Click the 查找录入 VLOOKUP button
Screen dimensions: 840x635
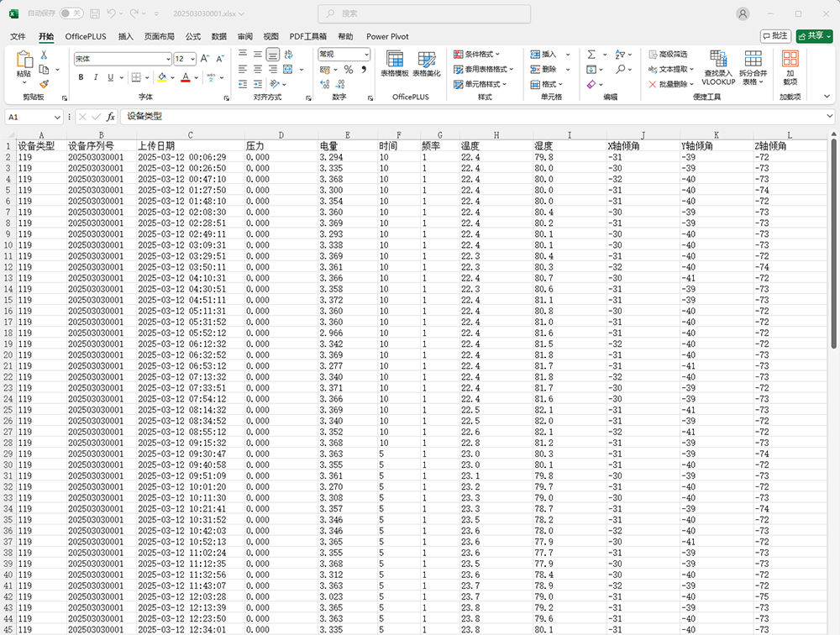pos(718,67)
